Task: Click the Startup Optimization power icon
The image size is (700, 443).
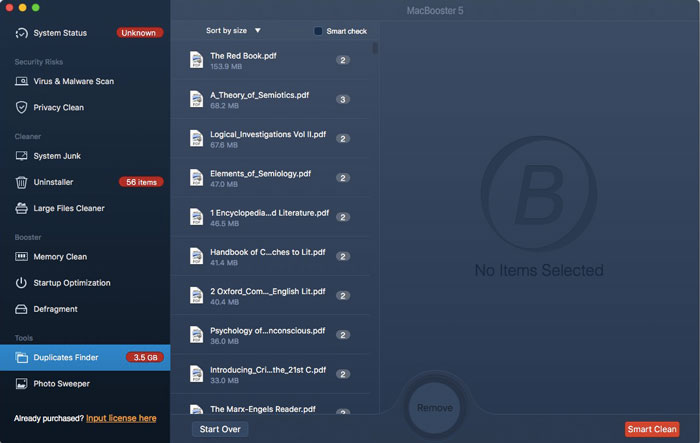Action: coord(21,283)
